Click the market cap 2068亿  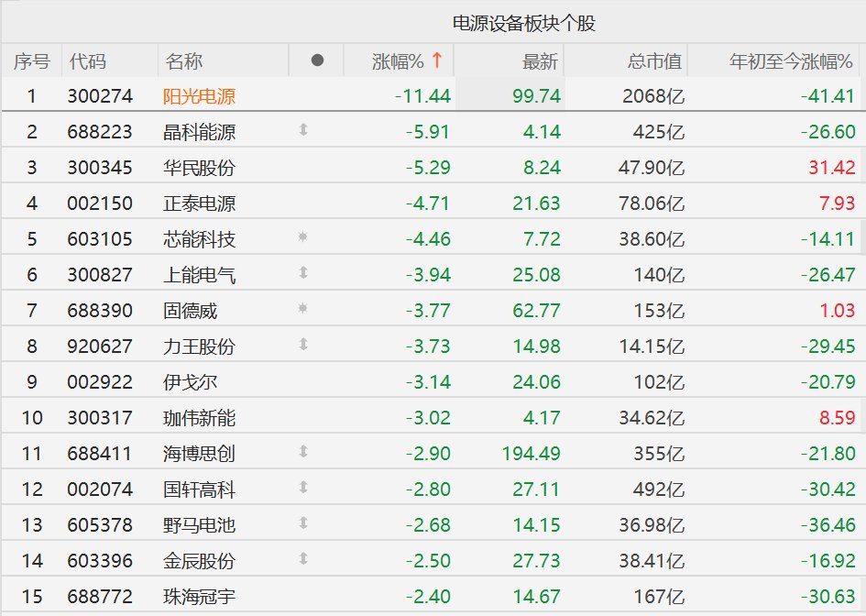(x=653, y=96)
